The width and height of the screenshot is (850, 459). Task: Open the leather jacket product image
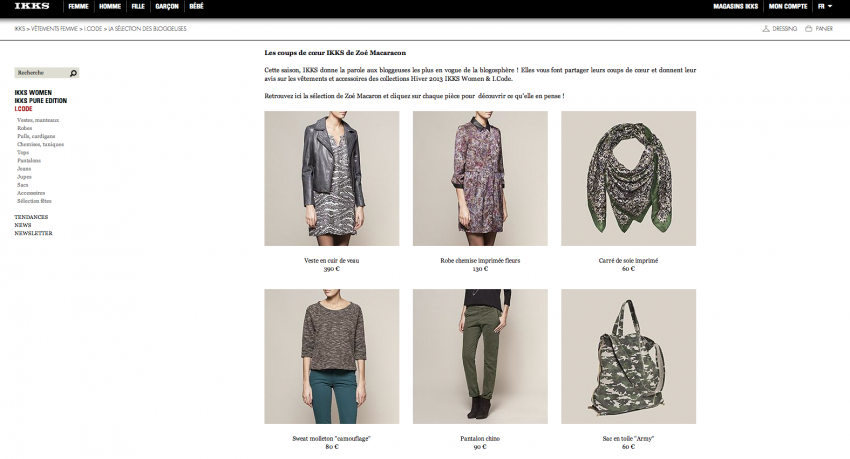pos(332,178)
